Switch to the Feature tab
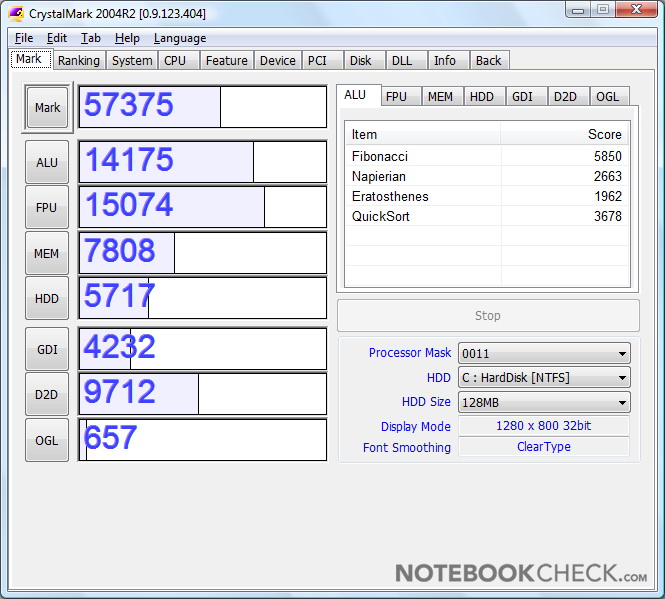665x599 pixels. (x=226, y=60)
